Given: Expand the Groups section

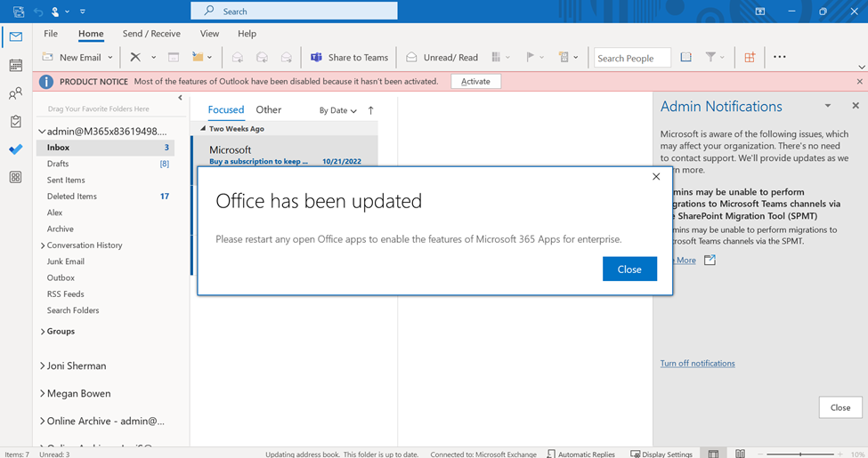Looking at the screenshot, I should pos(43,332).
